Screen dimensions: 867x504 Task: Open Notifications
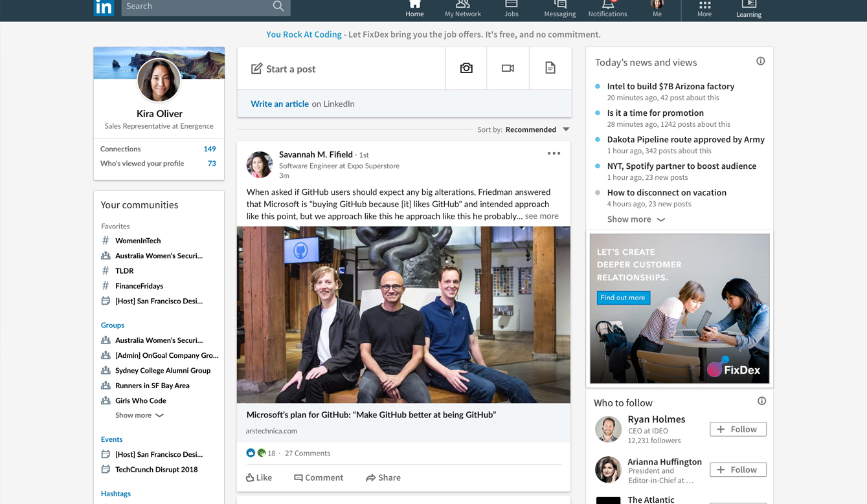tap(607, 9)
